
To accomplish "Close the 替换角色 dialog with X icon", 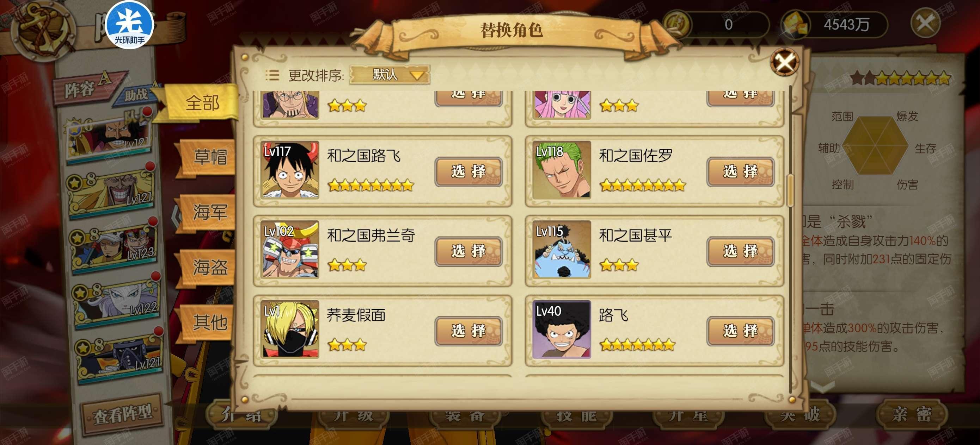I will pyautogui.click(x=784, y=63).
